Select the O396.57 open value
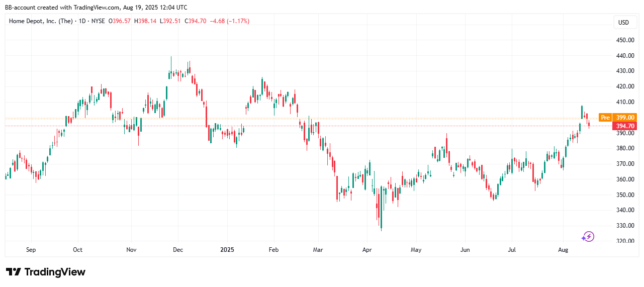This screenshot has width=644, height=287. (120, 21)
